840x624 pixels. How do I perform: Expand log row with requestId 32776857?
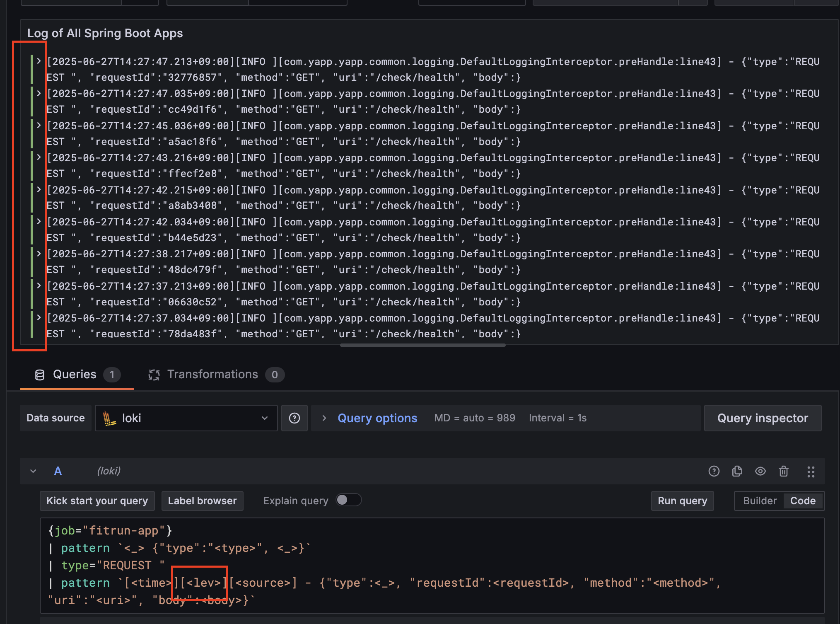39,61
